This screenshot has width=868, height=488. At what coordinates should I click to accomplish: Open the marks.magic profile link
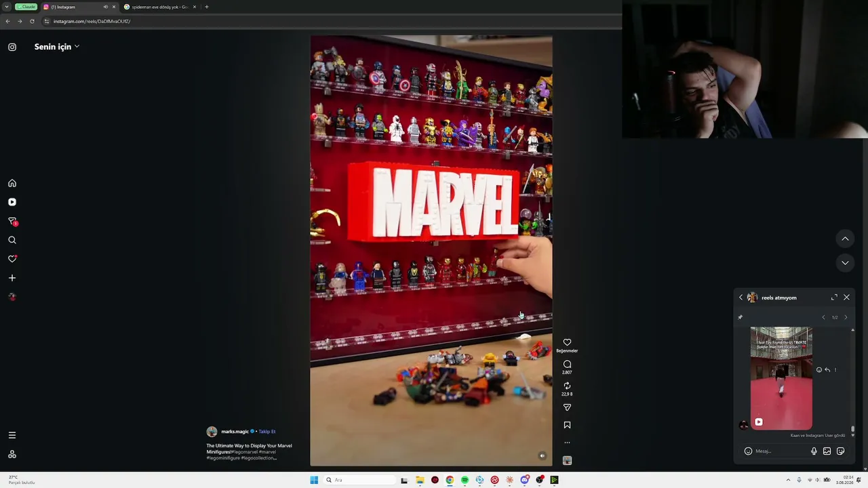click(x=235, y=432)
